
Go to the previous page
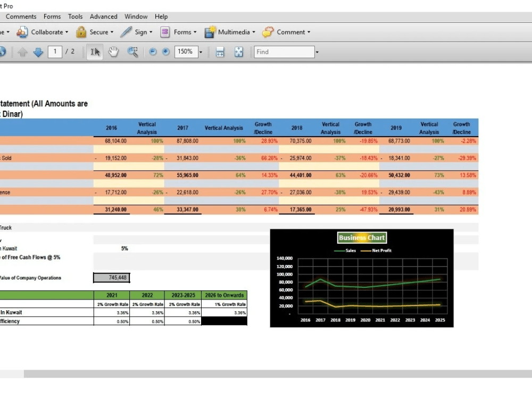click(x=23, y=52)
